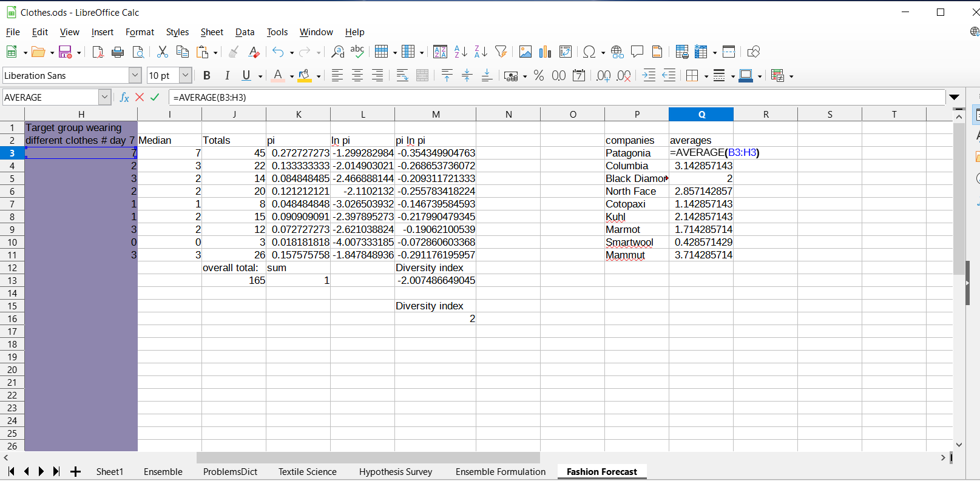Save the Clothes.ods document
This screenshot has width=980, height=481.
coord(65,52)
